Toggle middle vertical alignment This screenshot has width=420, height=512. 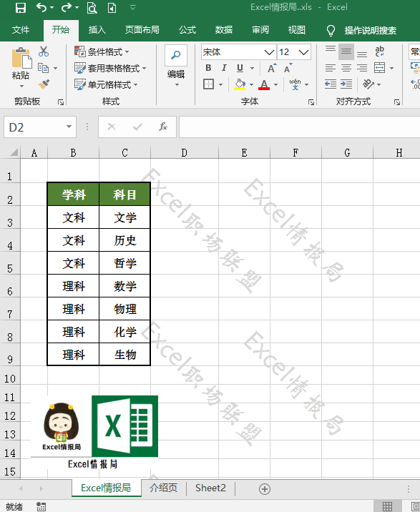pos(346,51)
